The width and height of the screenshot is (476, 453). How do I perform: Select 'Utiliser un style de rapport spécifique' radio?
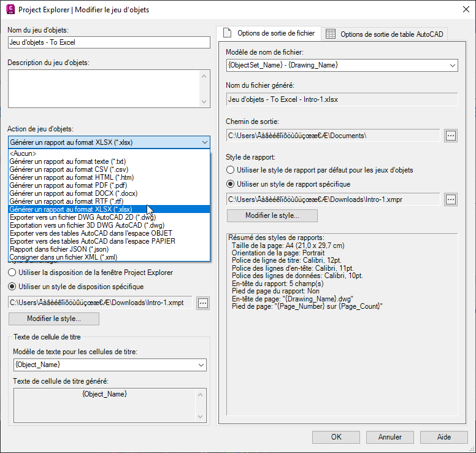click(231, 184)
